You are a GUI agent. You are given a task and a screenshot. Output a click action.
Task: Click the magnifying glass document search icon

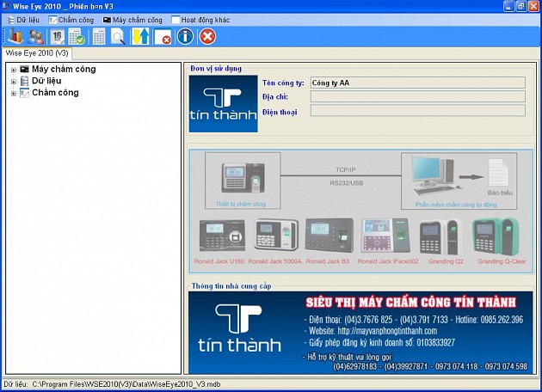click(118, 37)
